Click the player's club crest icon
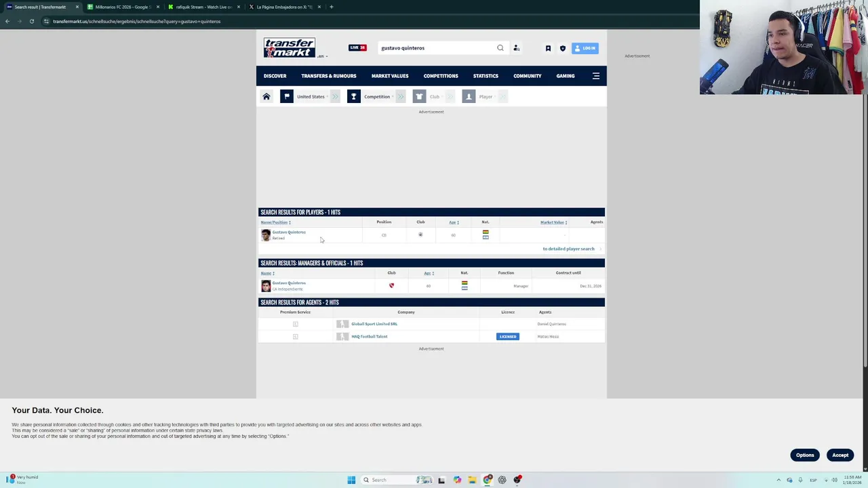868x488 pixels. click(420, 235)
